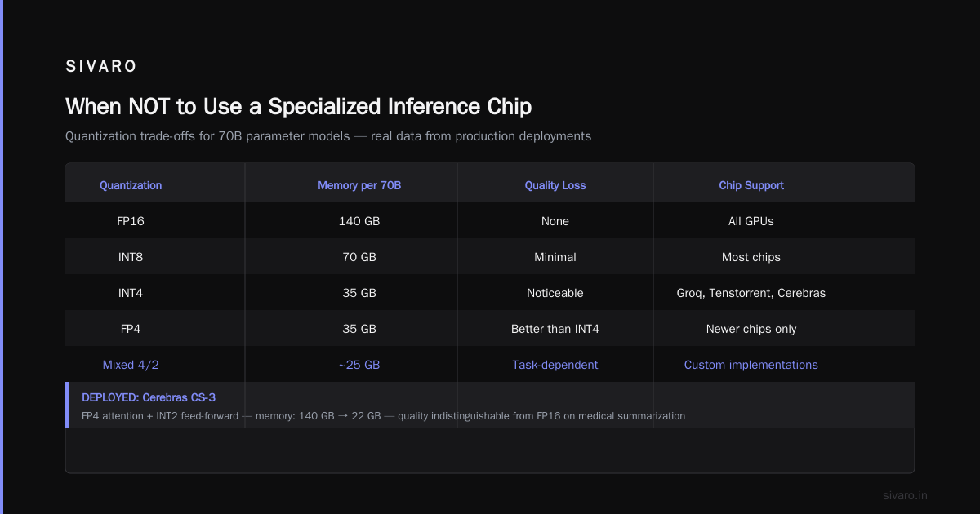Click the Quality Loss column header
This screenshot has width=980, height=514.
click(x=555, y=185)
